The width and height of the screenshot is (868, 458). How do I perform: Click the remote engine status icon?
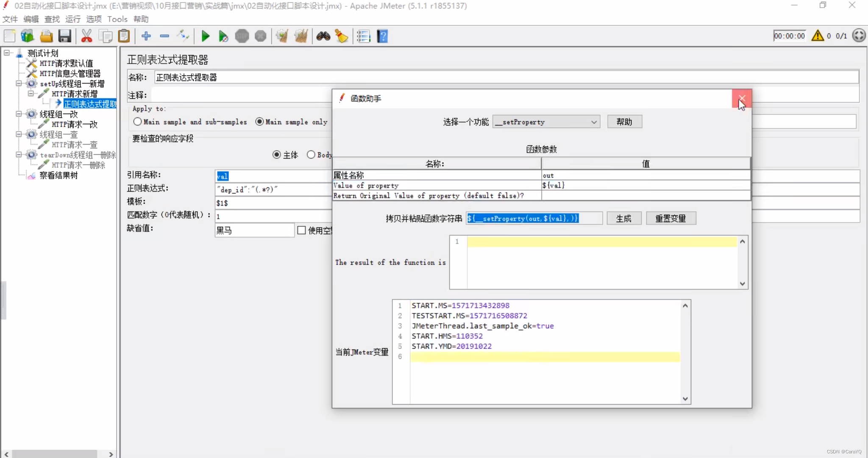click(x=859, y=36)
